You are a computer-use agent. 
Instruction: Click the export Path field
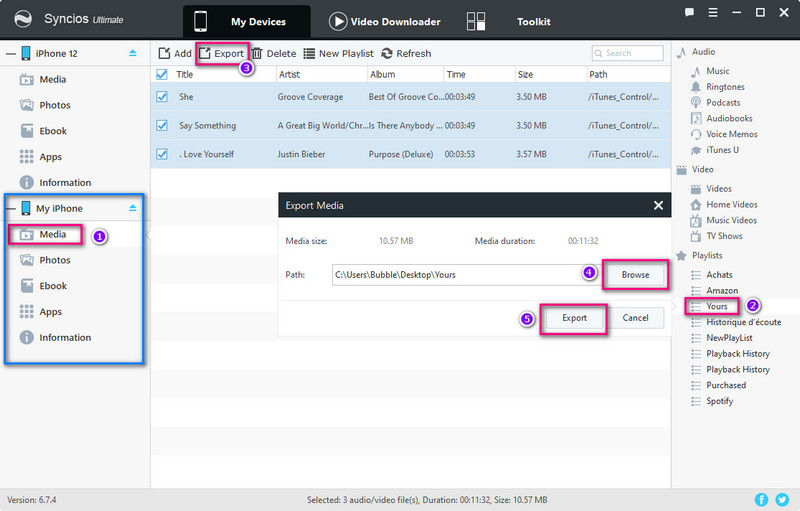(x=466, y=275)
